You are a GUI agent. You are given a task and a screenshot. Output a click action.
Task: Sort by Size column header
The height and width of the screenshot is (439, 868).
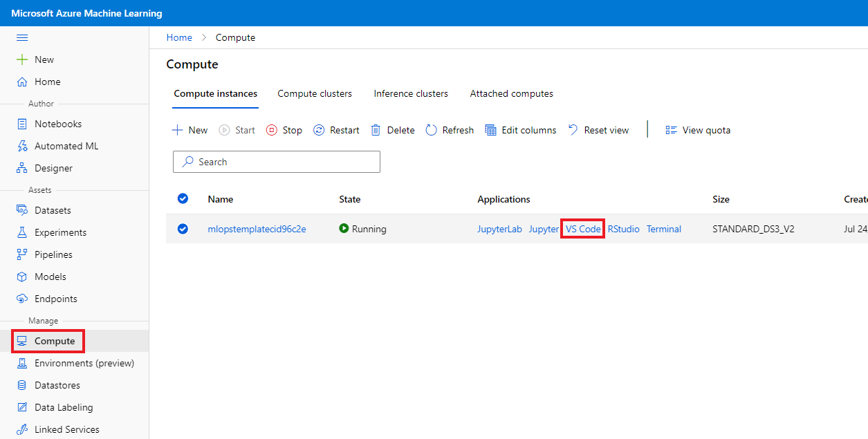(721, 199)
